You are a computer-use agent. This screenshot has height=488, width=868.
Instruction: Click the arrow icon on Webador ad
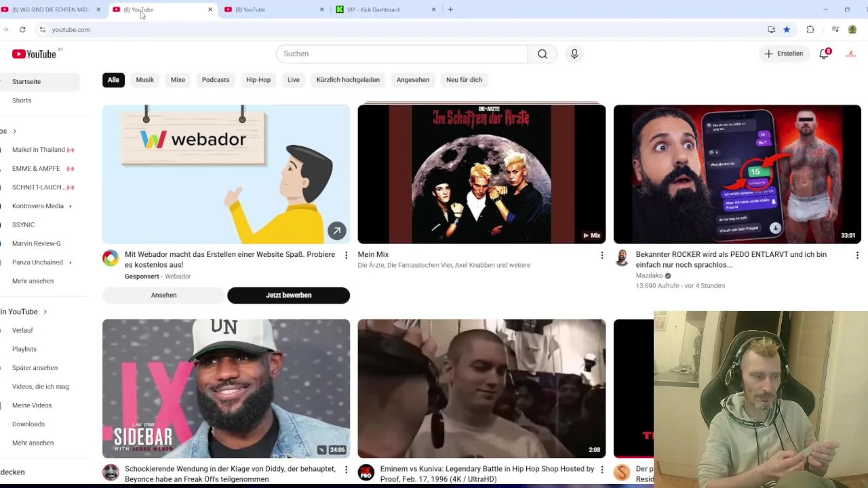pyautogui.click(x=337, y=230)
